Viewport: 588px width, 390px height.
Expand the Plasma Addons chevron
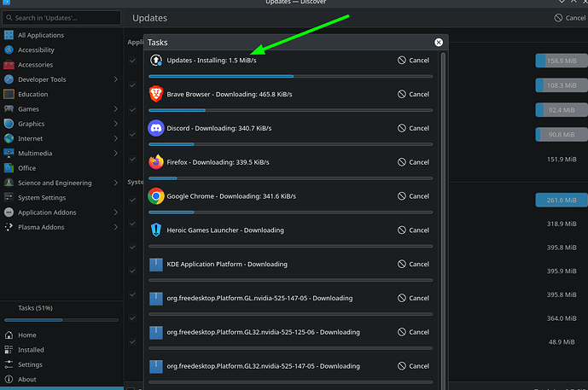tap(115, 227)
